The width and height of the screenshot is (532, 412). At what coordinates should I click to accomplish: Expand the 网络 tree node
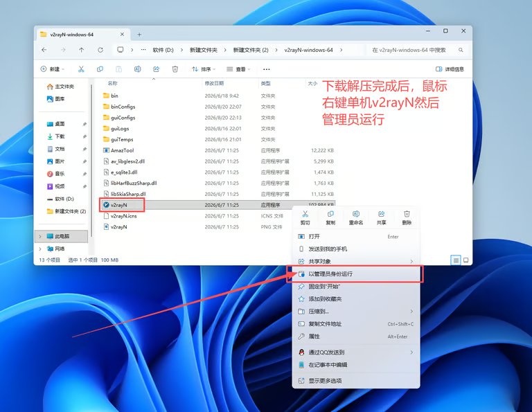[x=40, y=249]
